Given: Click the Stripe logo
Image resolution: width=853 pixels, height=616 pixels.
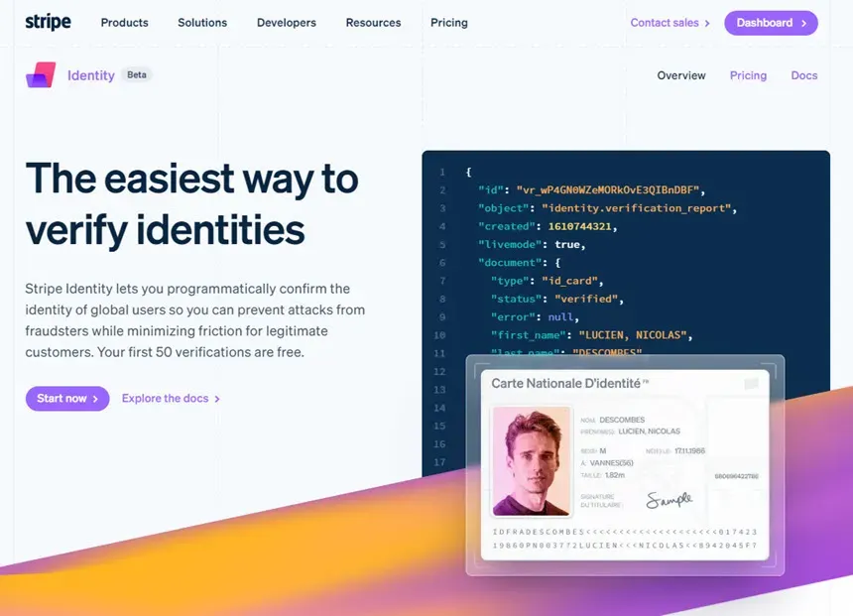Looking at the screenshot, I should point(48,22).
